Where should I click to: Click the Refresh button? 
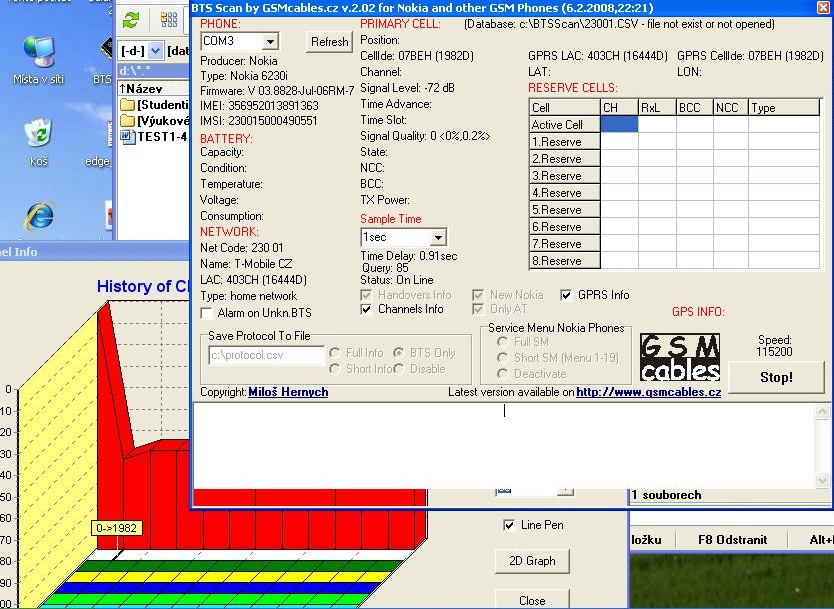[329, 41]
